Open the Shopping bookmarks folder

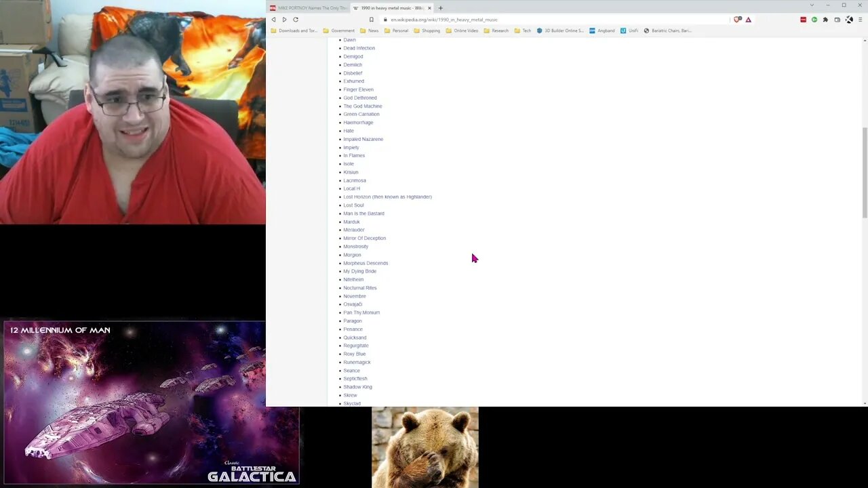(x=427, y=30)
